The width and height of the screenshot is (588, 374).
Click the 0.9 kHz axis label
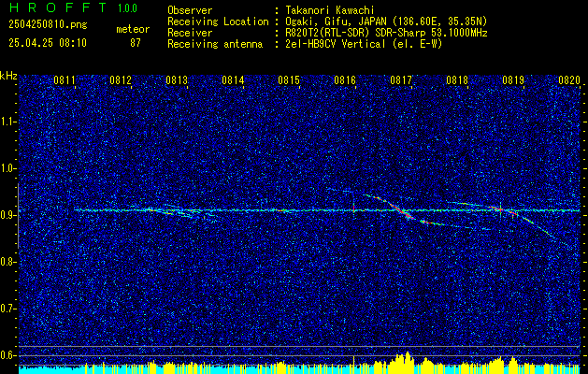tap(7, 215)
